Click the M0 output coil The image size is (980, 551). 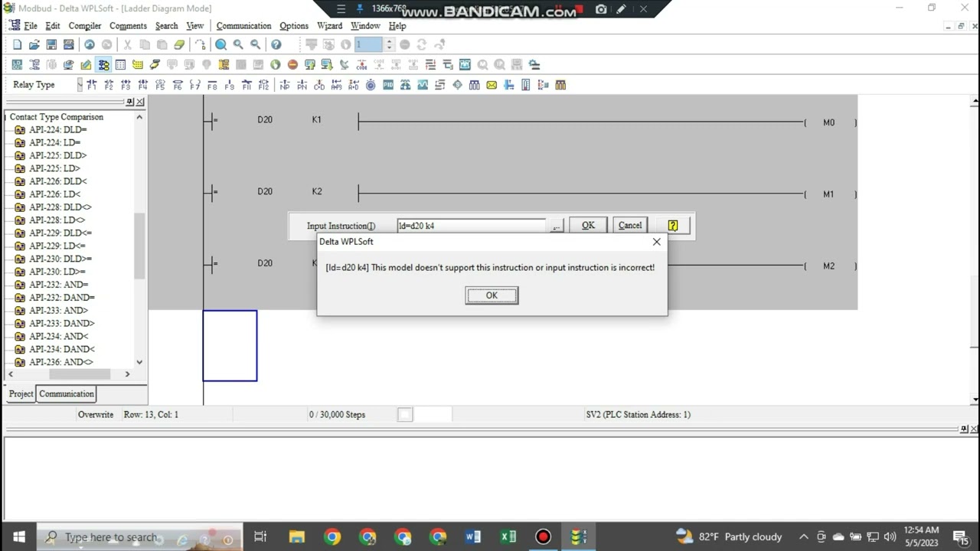tap(829, 122)
